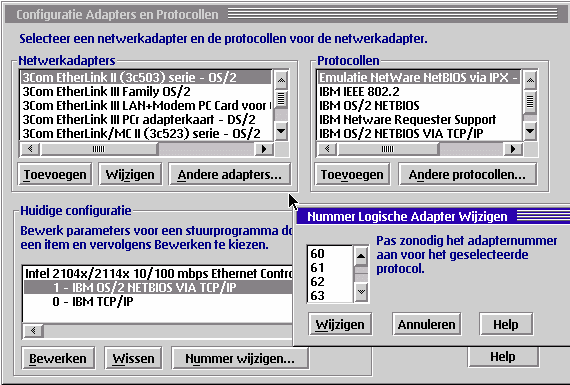Click up arrow of adapter number list
This screenshot has height=385, width=570.
(361, 256)
